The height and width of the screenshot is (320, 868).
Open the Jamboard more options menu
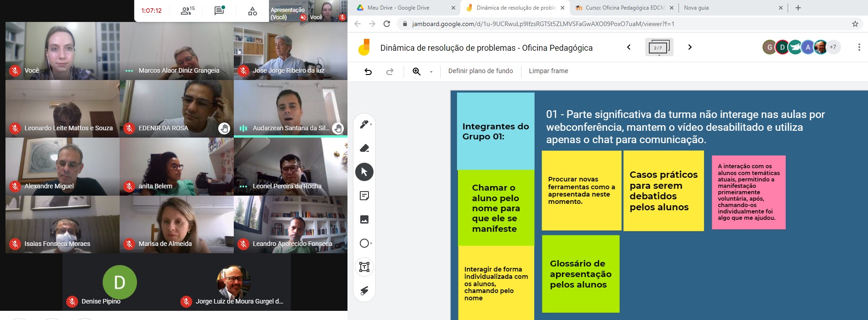point(859,47)
